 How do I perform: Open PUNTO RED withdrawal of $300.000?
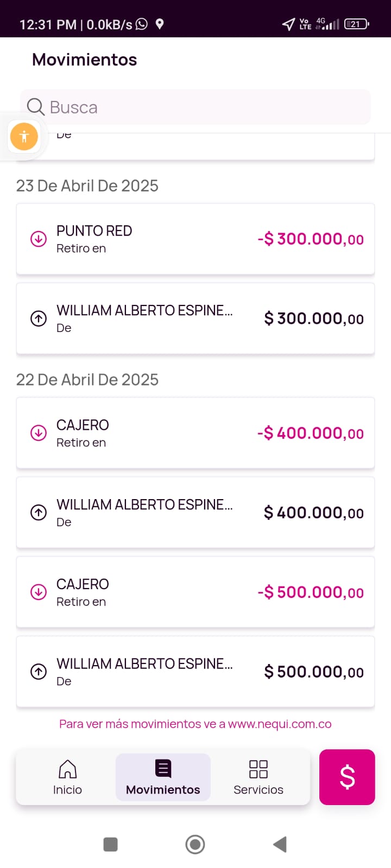195,239
